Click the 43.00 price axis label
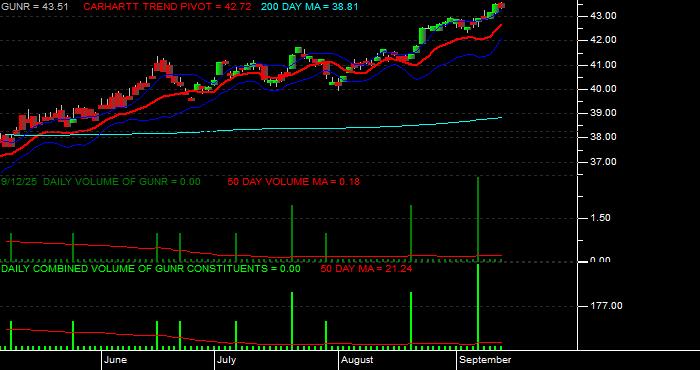Viewport: 700px width, 370px height. tap(604, 16)
